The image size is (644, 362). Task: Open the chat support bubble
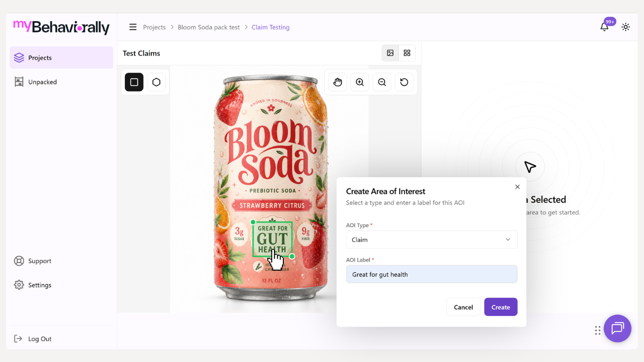(618, 328)
